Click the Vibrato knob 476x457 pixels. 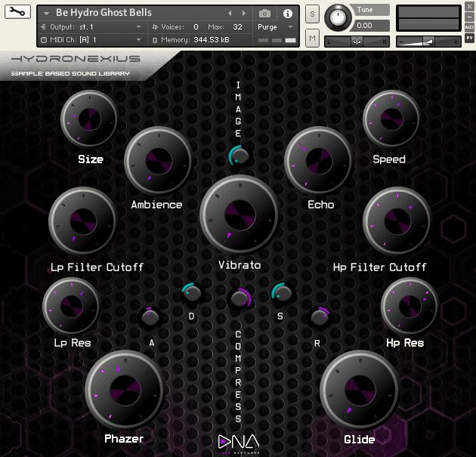[x=240, y=215]
